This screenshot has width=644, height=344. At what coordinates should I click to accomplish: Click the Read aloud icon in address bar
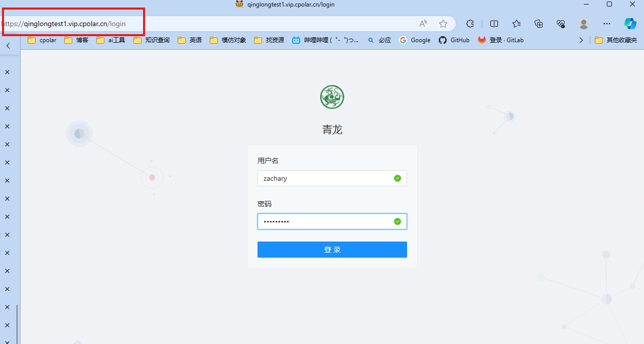424,24
